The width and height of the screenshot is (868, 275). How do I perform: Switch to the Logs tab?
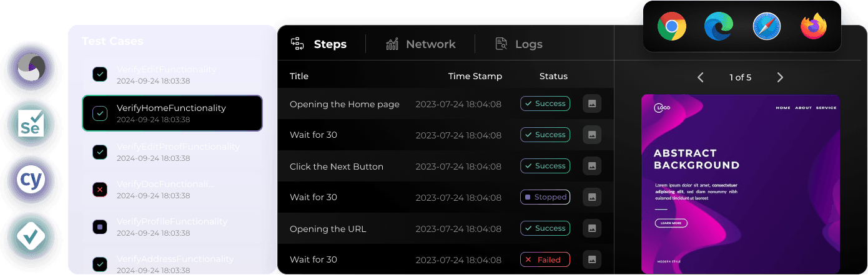(x=519, y=44)
